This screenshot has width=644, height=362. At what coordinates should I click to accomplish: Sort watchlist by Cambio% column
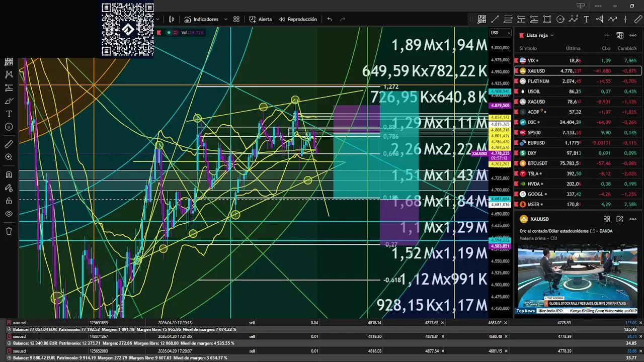coord(627,48)
